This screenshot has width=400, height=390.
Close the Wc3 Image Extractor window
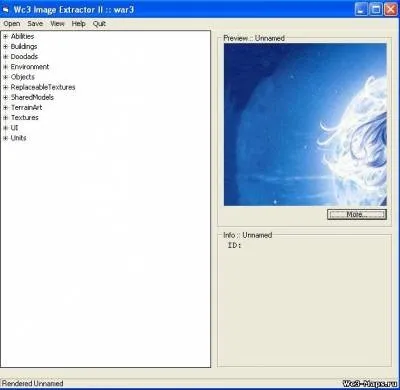[x=391, y=9]
